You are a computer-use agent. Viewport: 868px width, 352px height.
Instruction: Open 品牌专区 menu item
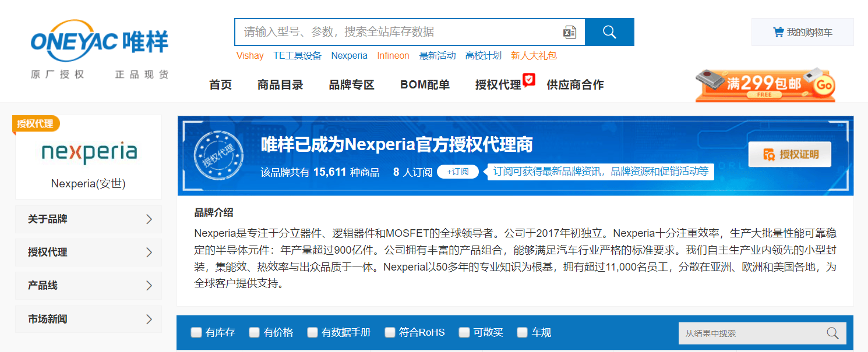coord(351,85)
